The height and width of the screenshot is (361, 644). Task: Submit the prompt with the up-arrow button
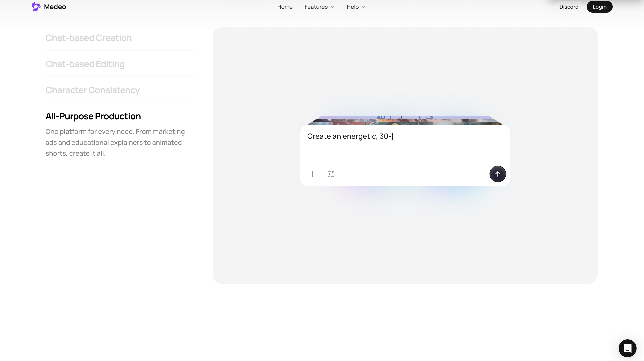(498, 174)
